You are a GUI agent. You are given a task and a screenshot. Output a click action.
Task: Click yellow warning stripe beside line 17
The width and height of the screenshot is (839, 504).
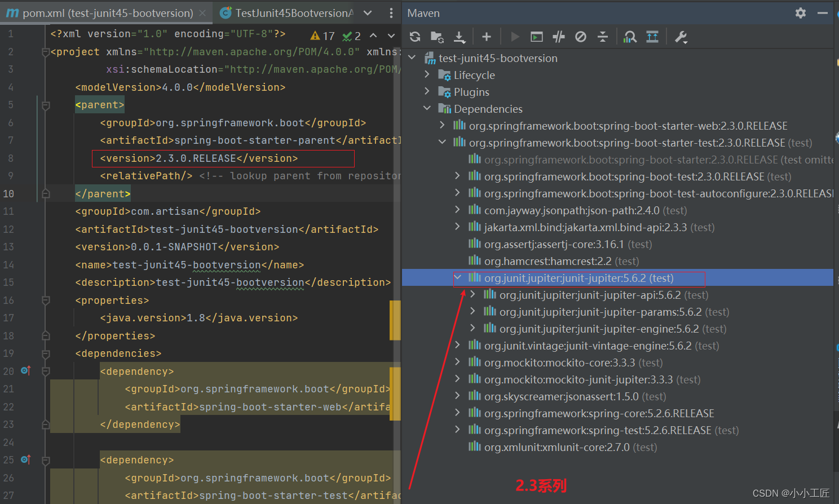point(395,320)
